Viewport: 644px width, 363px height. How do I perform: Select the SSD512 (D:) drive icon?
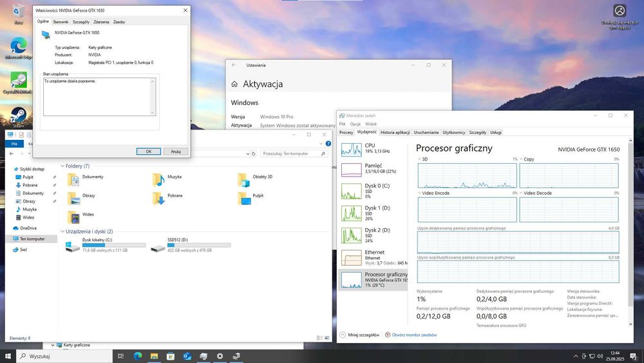[158, 248]
